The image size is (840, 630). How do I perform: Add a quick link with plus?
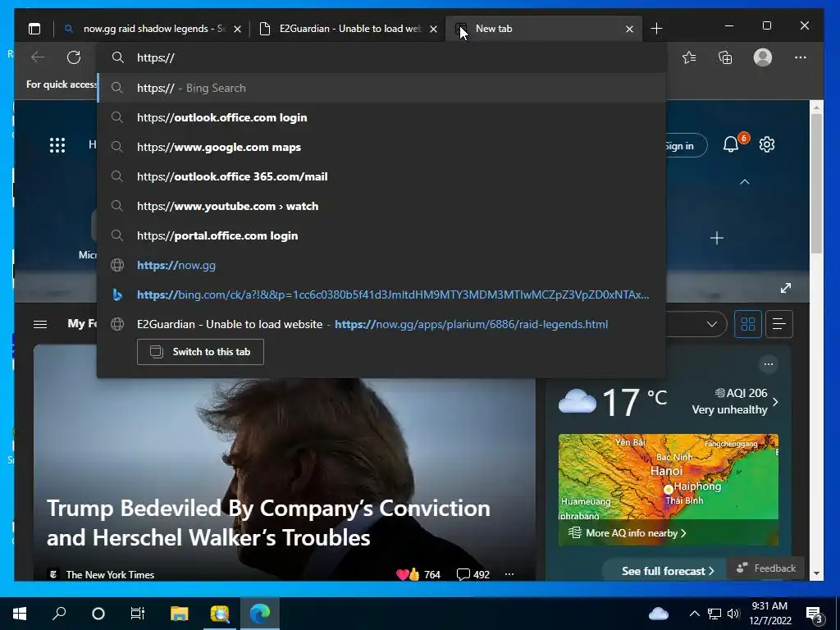(716, 238)
